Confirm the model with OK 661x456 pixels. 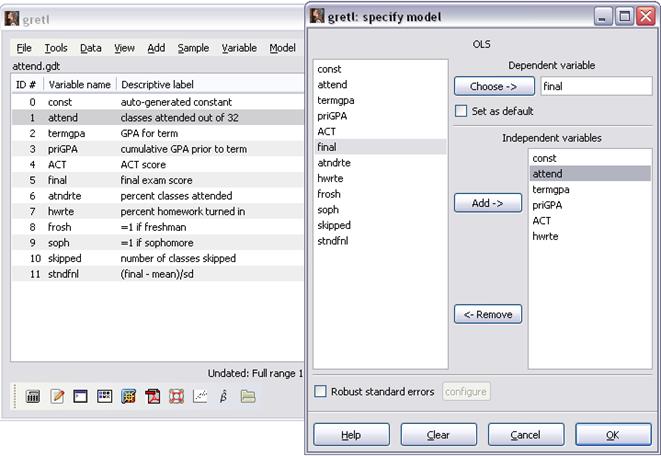(612, 435)
